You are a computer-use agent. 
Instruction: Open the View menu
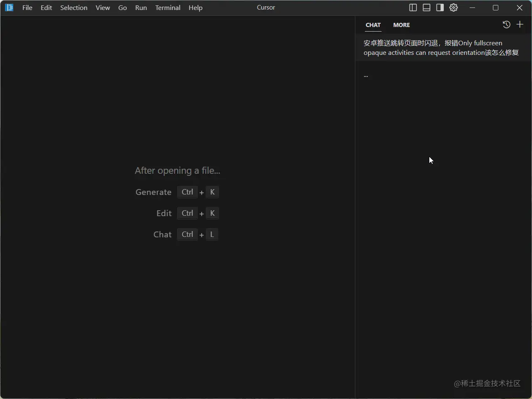tap(103, 7)
